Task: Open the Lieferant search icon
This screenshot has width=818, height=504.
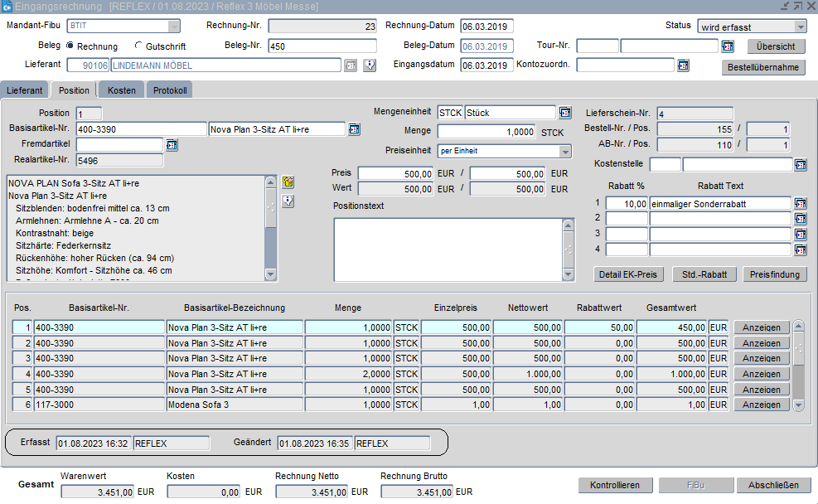Action: click(x=351, y=65)
